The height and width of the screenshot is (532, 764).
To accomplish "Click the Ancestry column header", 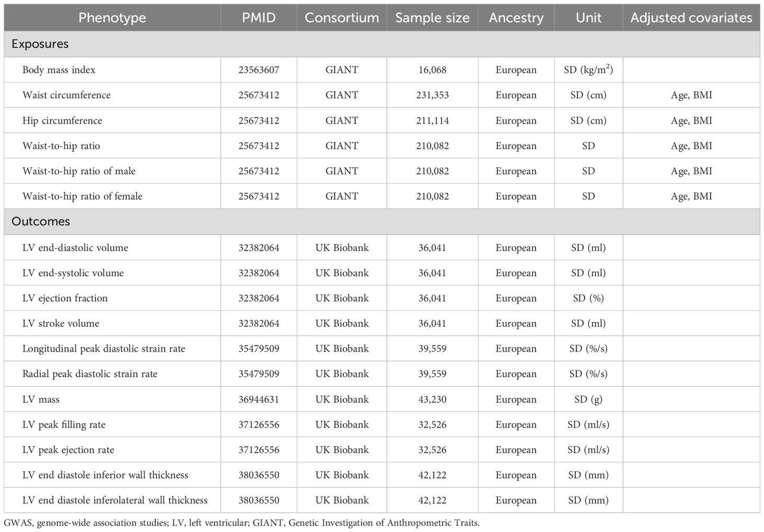I will pyautogui.click(x=516, y=18).
